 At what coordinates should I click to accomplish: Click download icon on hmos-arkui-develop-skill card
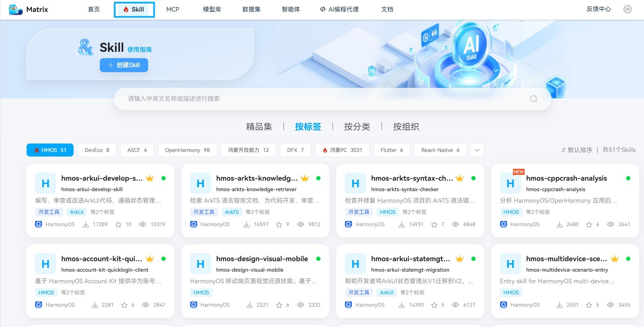[86, 224]
